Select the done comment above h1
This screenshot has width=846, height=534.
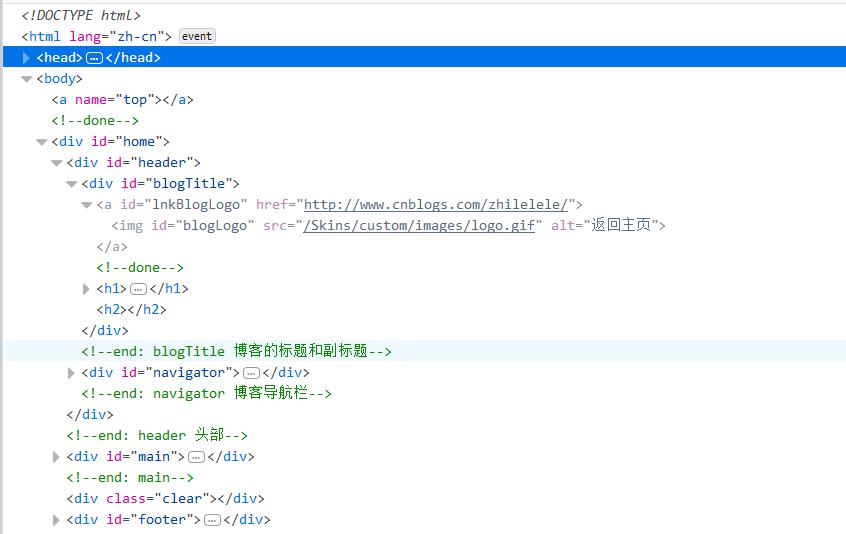tap(424, 268)
